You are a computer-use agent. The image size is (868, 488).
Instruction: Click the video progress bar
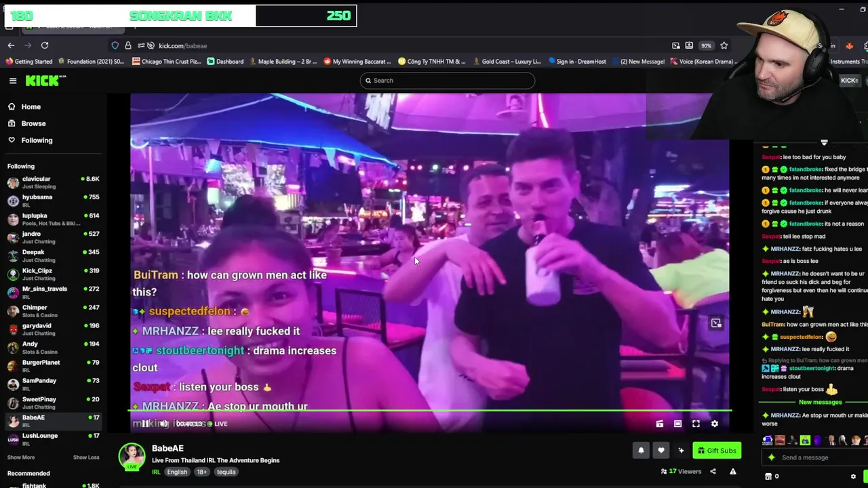tap(430, 411)
